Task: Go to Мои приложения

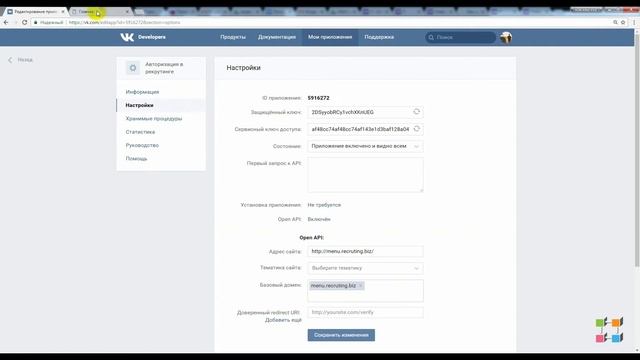Action: 330,37
